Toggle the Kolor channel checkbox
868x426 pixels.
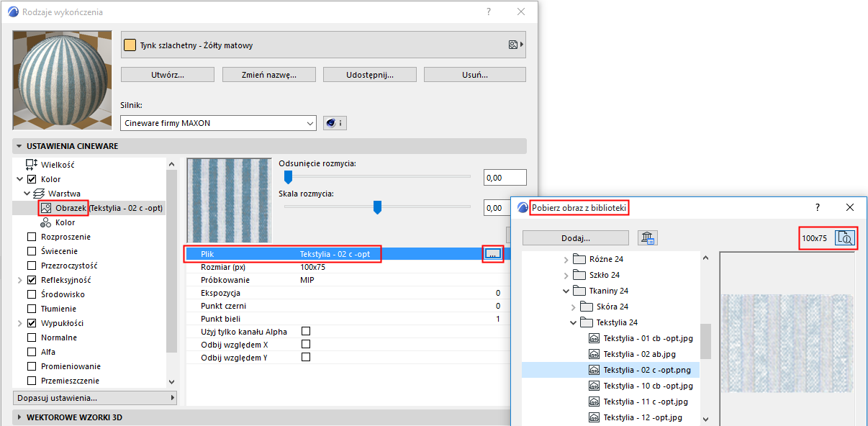(32, 179)
